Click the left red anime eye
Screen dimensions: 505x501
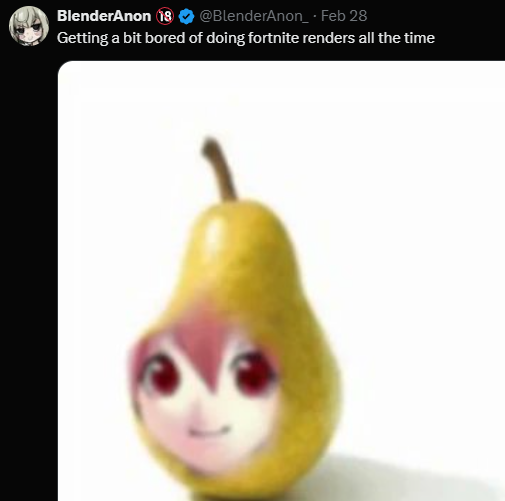pos(162,375)
